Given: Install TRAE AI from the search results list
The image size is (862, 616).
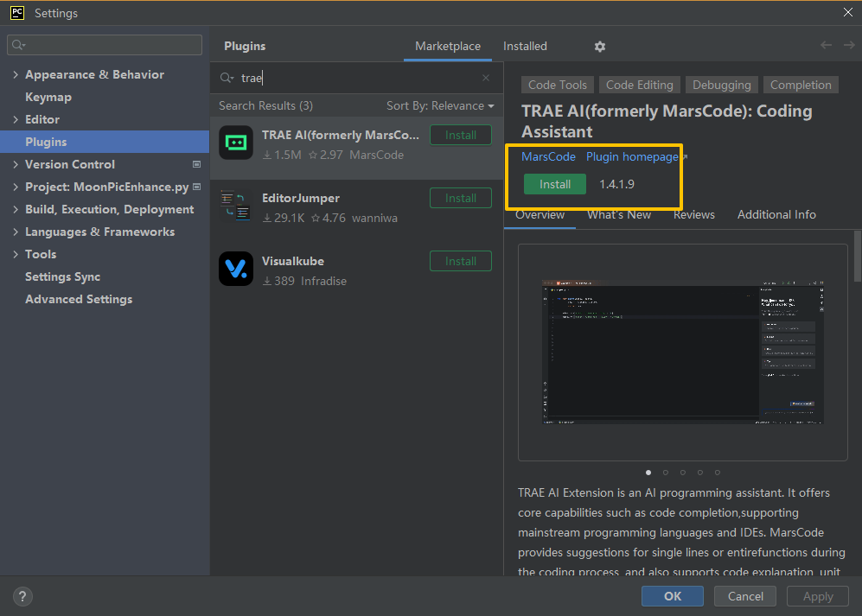Looking at the screenshot, I should 461,135.
